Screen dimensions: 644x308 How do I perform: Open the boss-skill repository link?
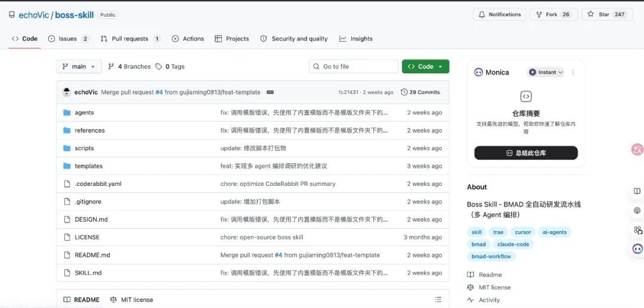click(x=75, y=15)
